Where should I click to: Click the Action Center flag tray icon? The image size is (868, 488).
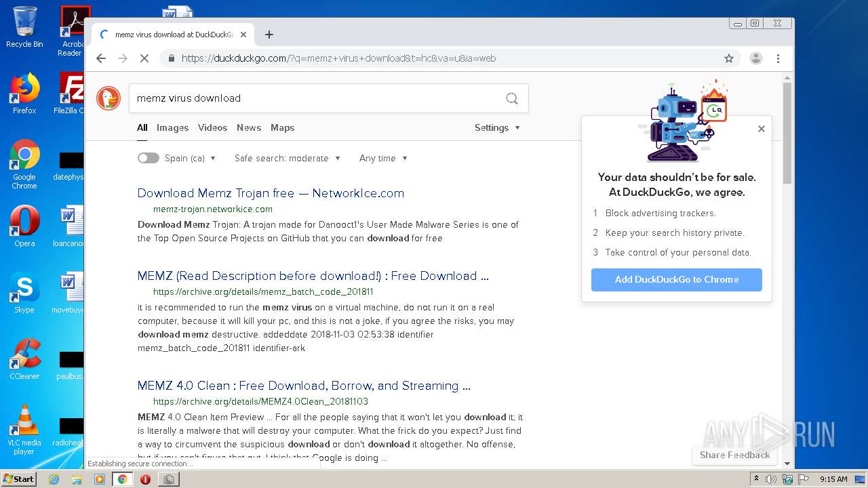click(x=804, y=479)
